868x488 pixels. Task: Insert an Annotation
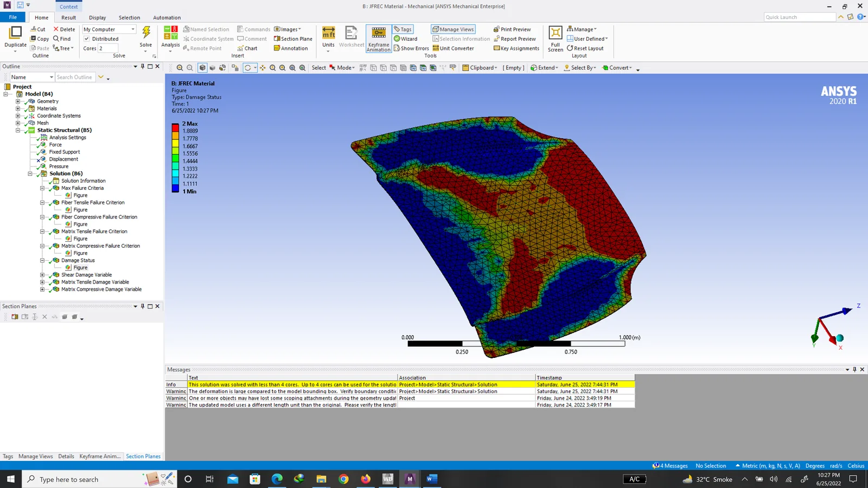[291, 48]
